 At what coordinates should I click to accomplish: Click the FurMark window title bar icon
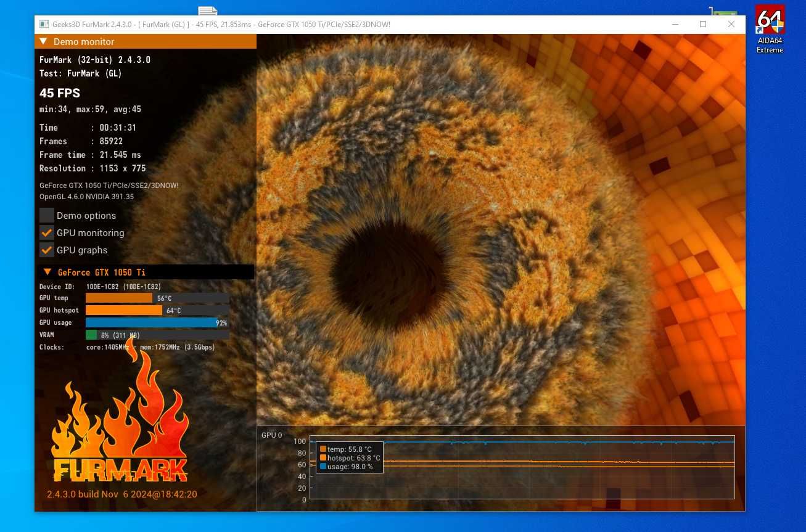[44, 24]
